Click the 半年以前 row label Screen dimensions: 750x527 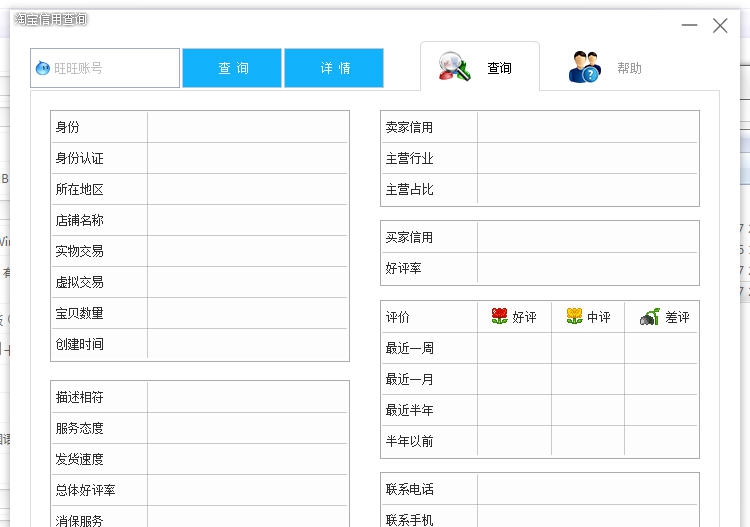click(409, 441)
